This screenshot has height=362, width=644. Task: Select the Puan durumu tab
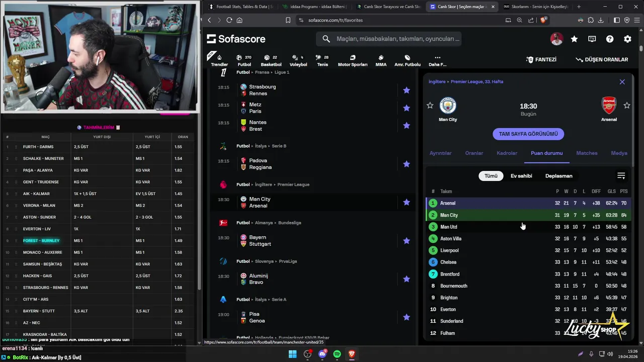point(546,153)
